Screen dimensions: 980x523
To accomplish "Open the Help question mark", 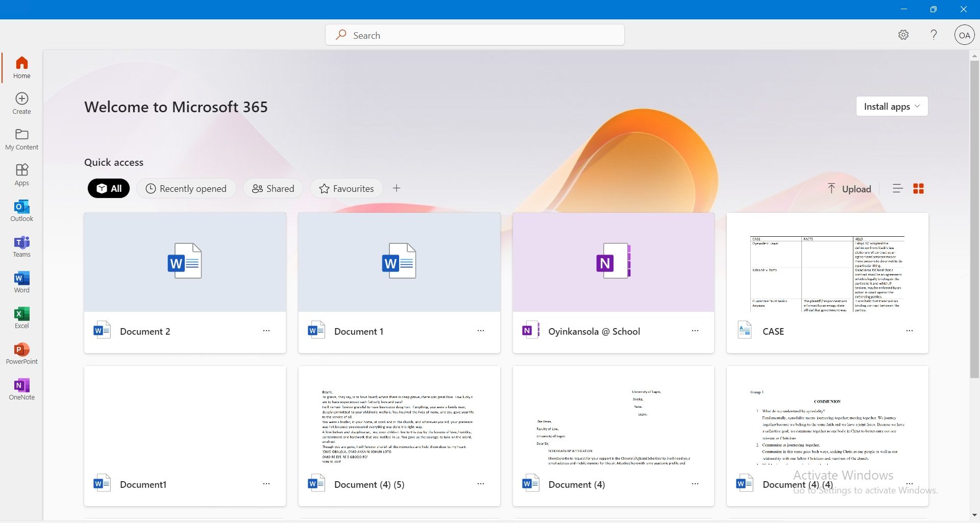I will 934,35.
